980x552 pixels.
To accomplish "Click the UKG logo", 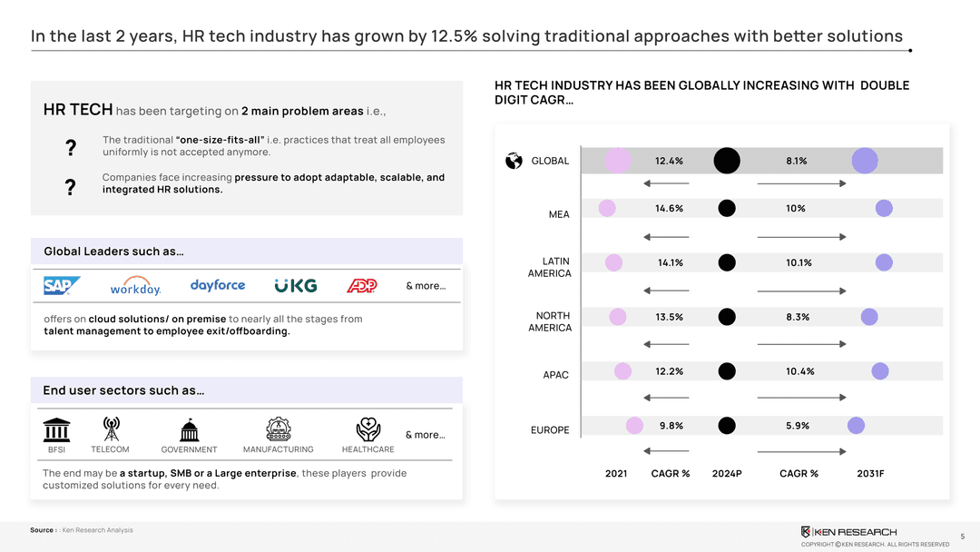I will pos(296,286).
